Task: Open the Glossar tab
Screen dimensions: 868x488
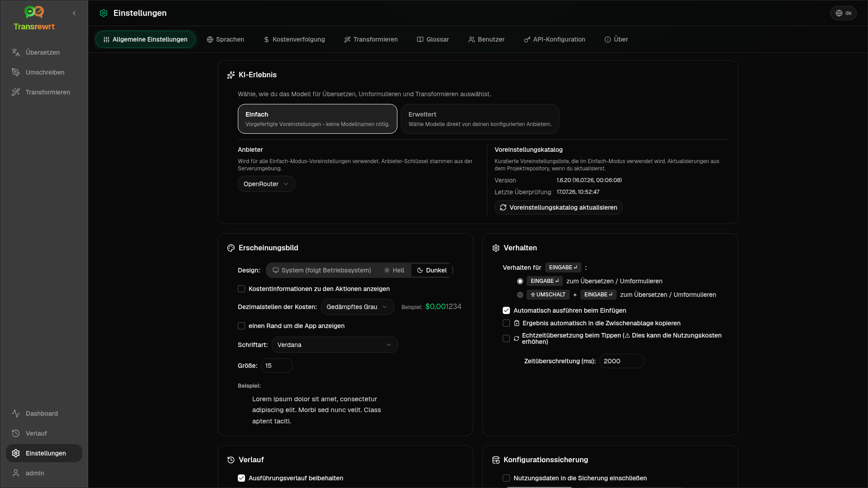Action: click(x=433, y=40)
